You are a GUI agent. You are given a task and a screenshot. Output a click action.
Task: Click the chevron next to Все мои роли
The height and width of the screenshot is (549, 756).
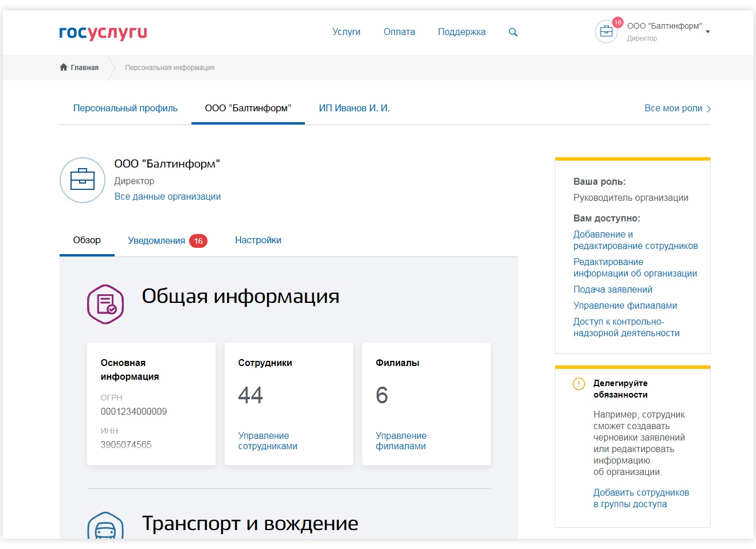point(709,109)
